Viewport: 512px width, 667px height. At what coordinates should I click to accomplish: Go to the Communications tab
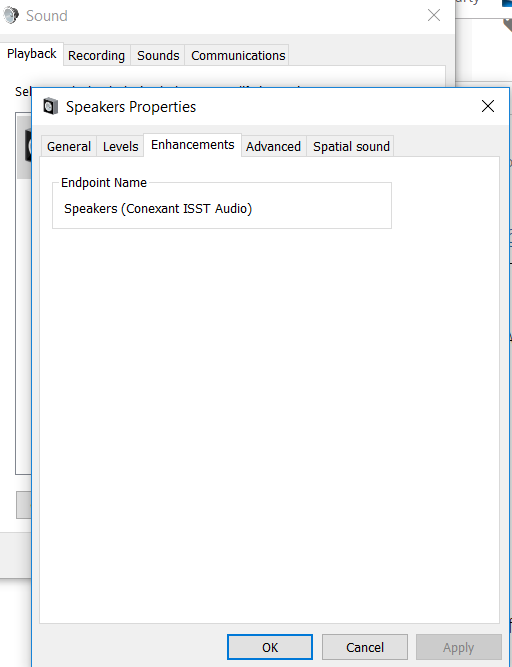238,56
